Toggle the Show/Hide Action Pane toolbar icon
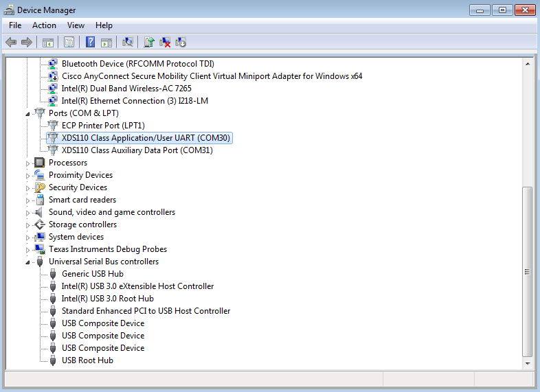Screen dimensions: 540x392 [x=106, y=43]
